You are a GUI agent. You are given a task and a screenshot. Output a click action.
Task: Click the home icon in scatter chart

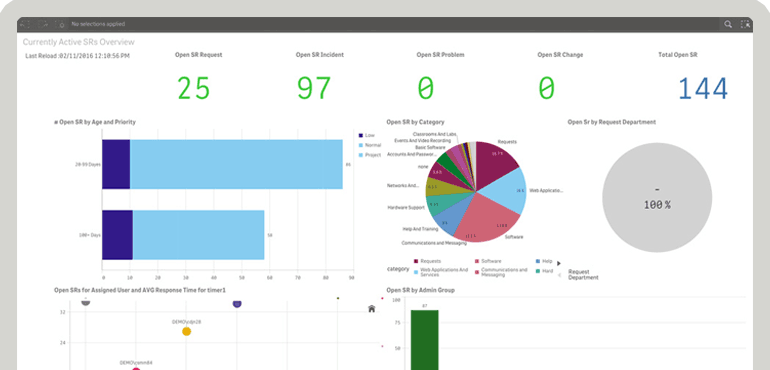point(372,309)
